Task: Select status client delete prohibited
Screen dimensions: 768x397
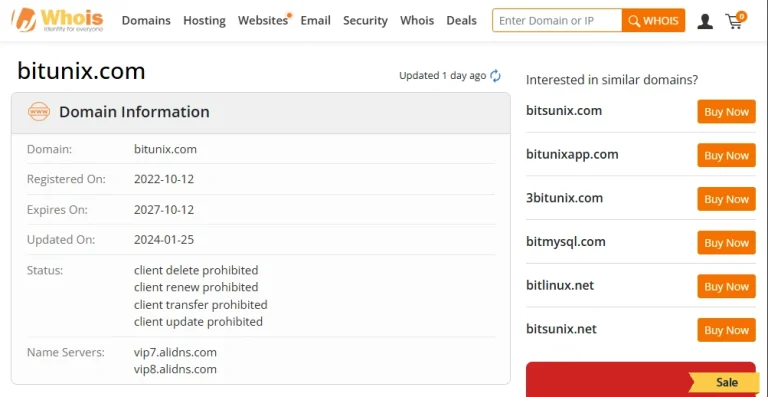Action: tap(196, 270)
